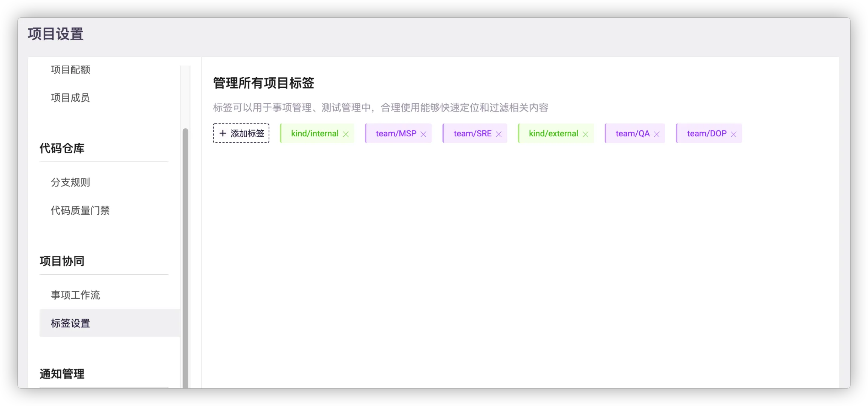
Task: Open 分支规则 under 代码仓库
Action: click(x=70, y=182)
